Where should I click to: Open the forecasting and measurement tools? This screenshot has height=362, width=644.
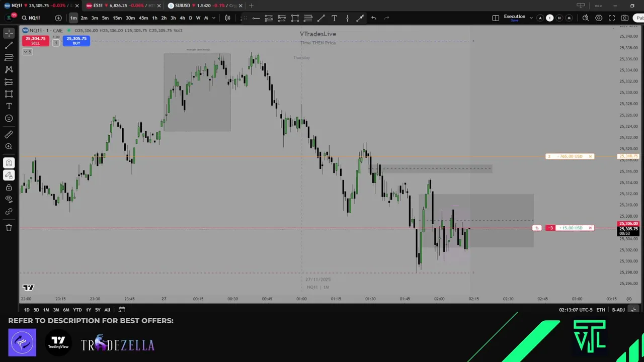9,81
